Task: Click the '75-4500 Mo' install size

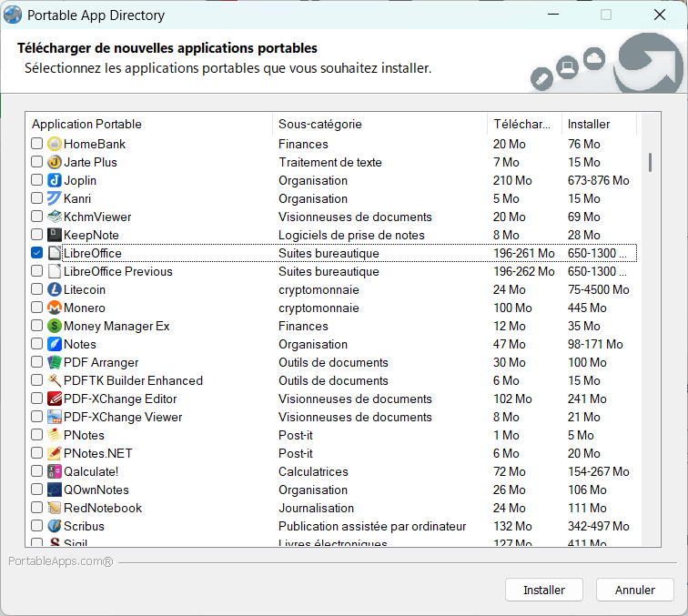Action: (x=599, y=289)
